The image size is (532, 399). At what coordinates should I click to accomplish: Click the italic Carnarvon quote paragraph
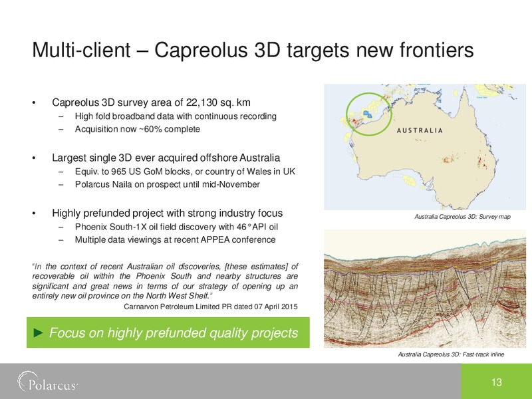[x=165, y=281]
